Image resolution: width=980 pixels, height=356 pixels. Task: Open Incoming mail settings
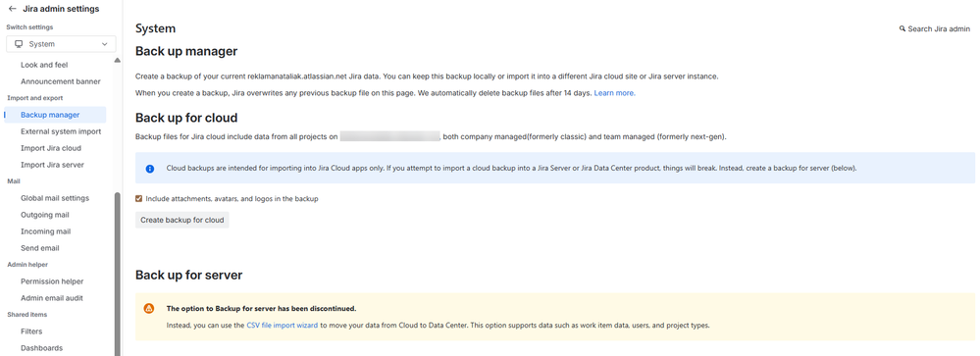[x=46, y=231]
